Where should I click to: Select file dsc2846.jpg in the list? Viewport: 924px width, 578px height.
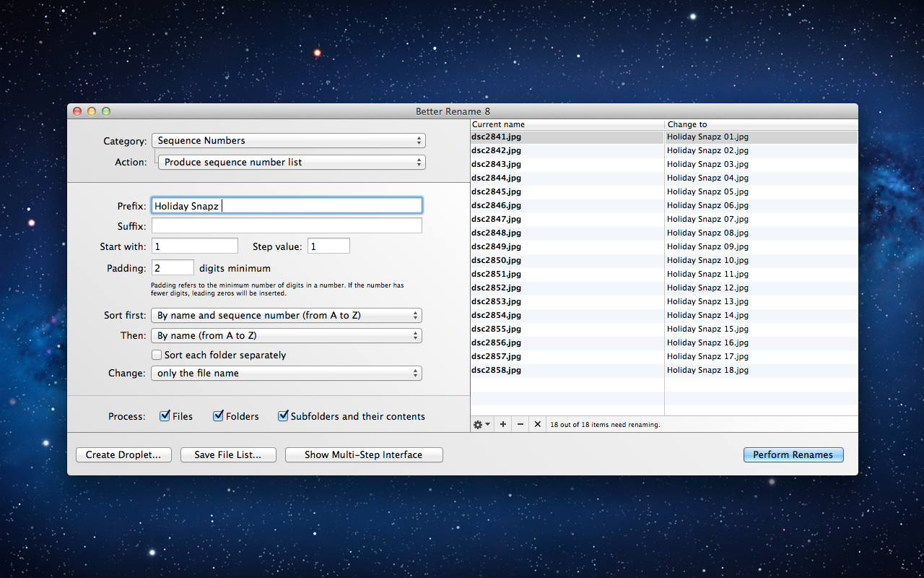click(496, 205)
